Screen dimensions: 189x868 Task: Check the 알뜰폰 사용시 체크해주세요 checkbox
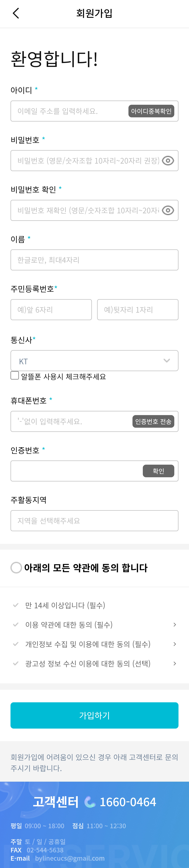[x=15, y=375]
